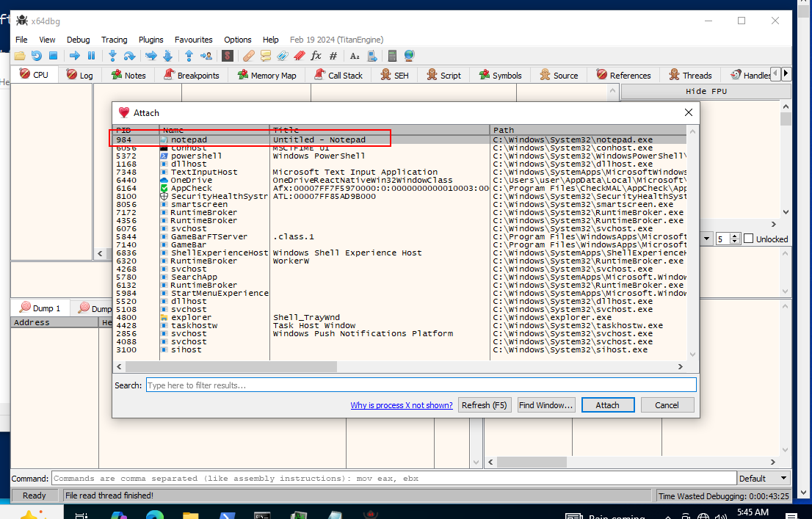This screenshot has height=519, width=812.
Task: Close the Attach dialog with X
Action: click(688, 112)
